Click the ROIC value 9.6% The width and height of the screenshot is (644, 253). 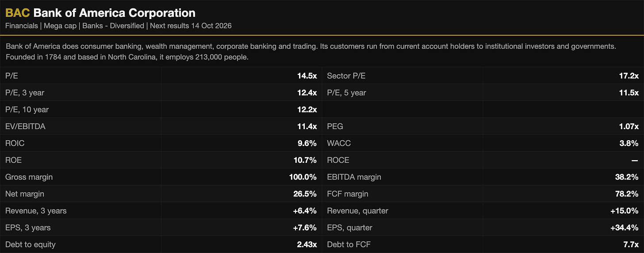(x=308, y=143)
